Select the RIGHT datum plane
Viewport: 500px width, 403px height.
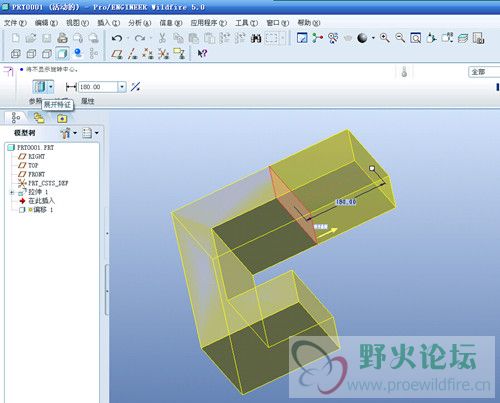[x=32, y=156]
